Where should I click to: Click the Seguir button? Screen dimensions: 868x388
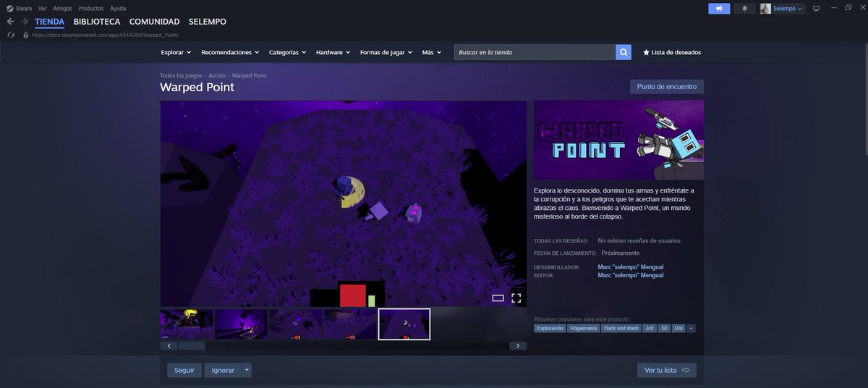pyautogui.click(x=184, y=370)
